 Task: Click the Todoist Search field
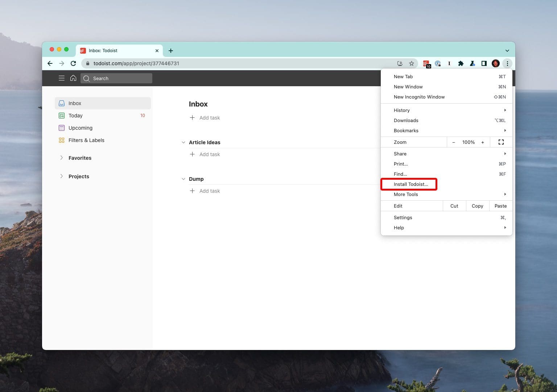click(x=116, y=78)
